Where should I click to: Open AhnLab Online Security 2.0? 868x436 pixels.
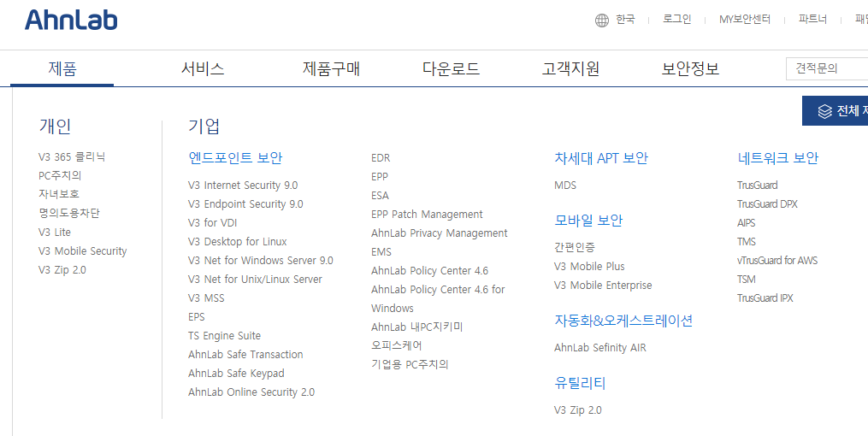point(251,392)
